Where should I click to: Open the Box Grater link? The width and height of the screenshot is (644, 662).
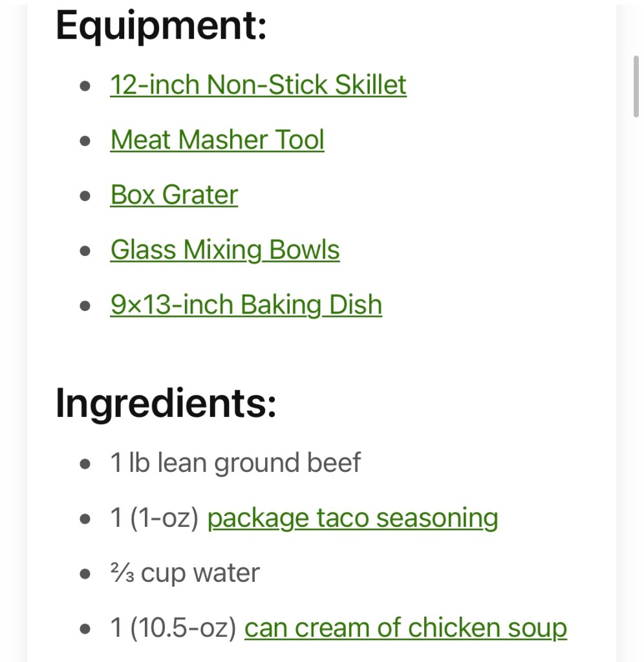click(174, 195)
